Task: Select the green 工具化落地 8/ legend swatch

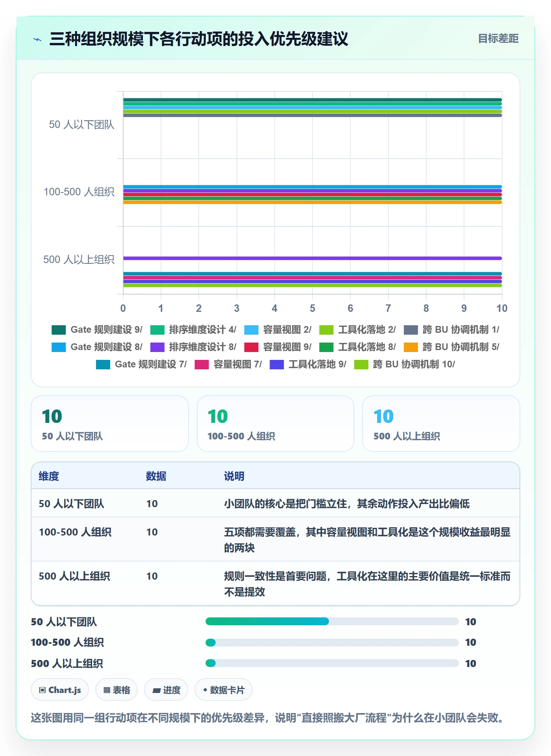Action: tap(326, 347)
